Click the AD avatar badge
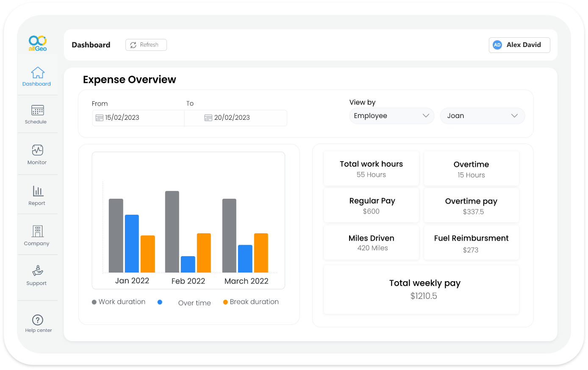 (497, 44)
